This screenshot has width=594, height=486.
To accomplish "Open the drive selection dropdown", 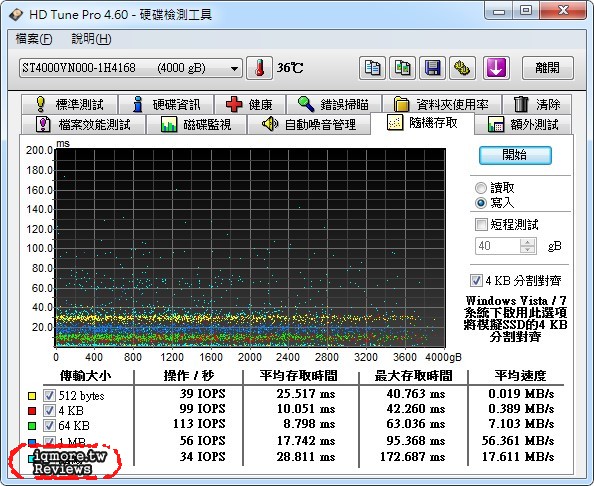I will [131, 68].
